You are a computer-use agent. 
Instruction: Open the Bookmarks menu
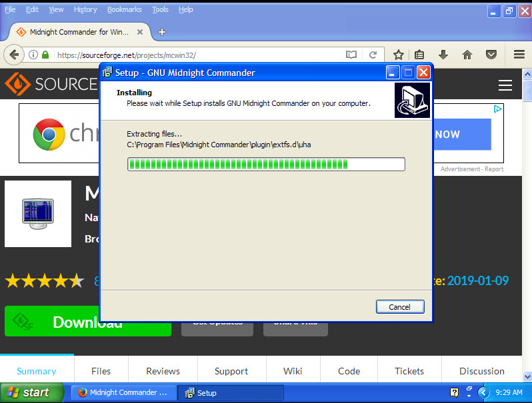click(x=125, y=9)
